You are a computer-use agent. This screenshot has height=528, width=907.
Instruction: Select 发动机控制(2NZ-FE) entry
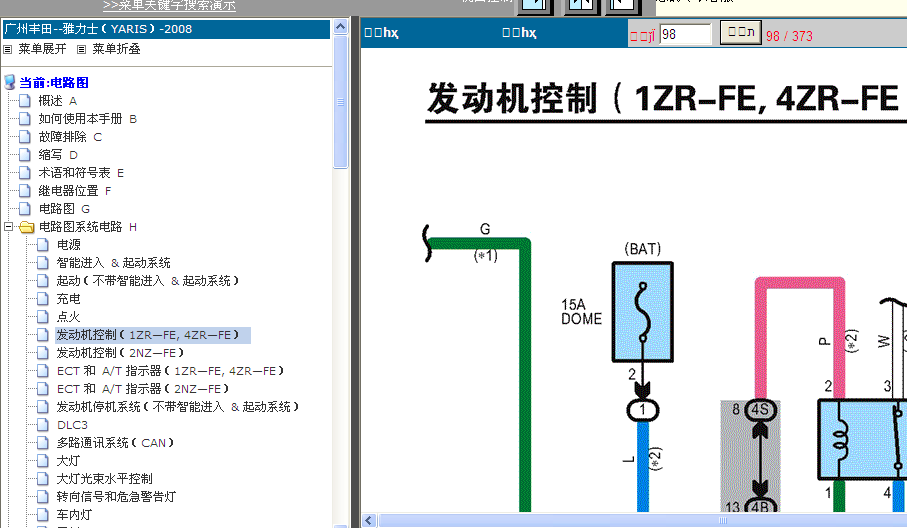point(120,353)
